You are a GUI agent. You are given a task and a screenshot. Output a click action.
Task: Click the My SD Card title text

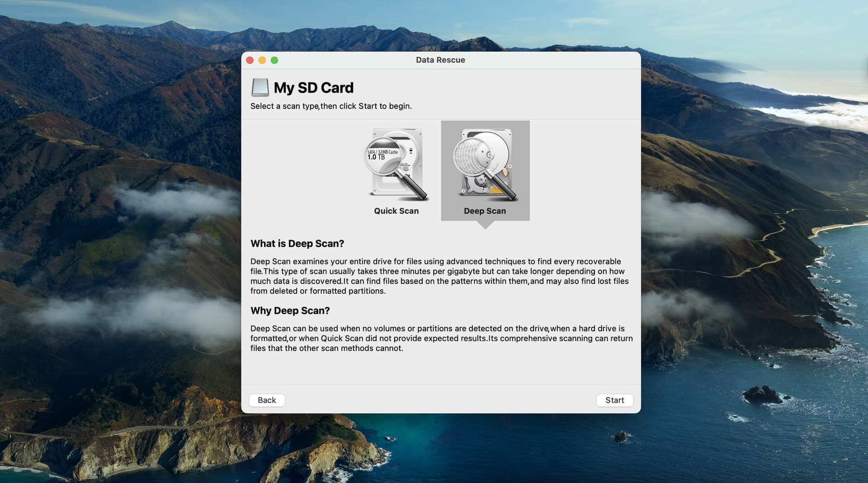313,88
